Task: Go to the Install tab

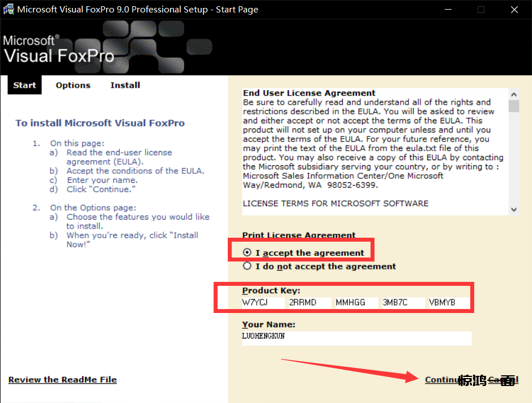Action: 125,85
